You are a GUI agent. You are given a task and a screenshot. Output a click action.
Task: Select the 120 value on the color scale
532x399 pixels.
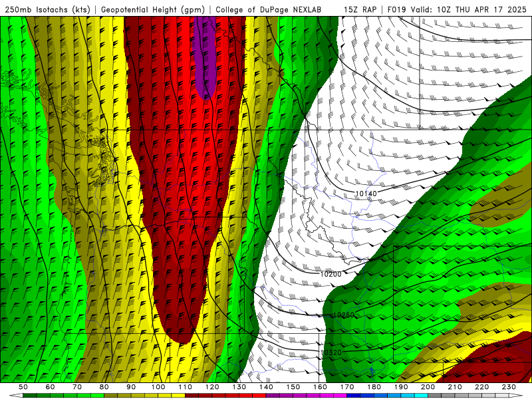[x=212, y=387]
